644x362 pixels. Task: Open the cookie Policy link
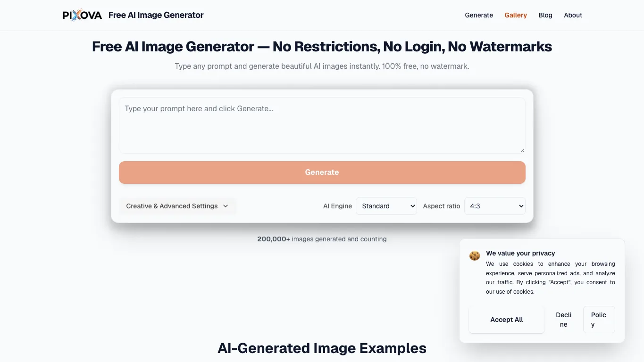point(599,320)
